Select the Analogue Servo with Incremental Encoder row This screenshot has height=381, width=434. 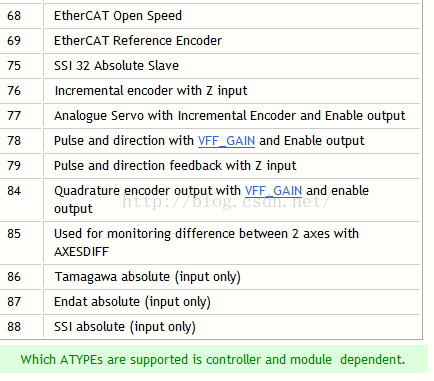[230, 116]
